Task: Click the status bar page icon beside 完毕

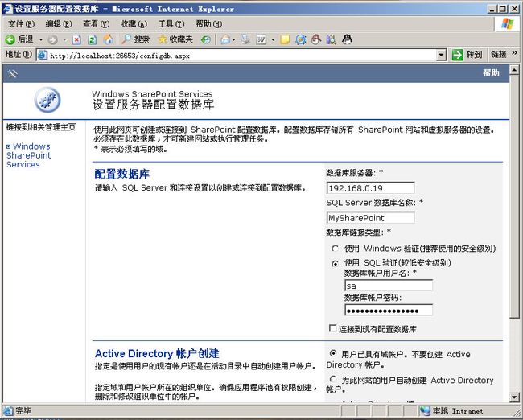Action: tap(8, 410)
